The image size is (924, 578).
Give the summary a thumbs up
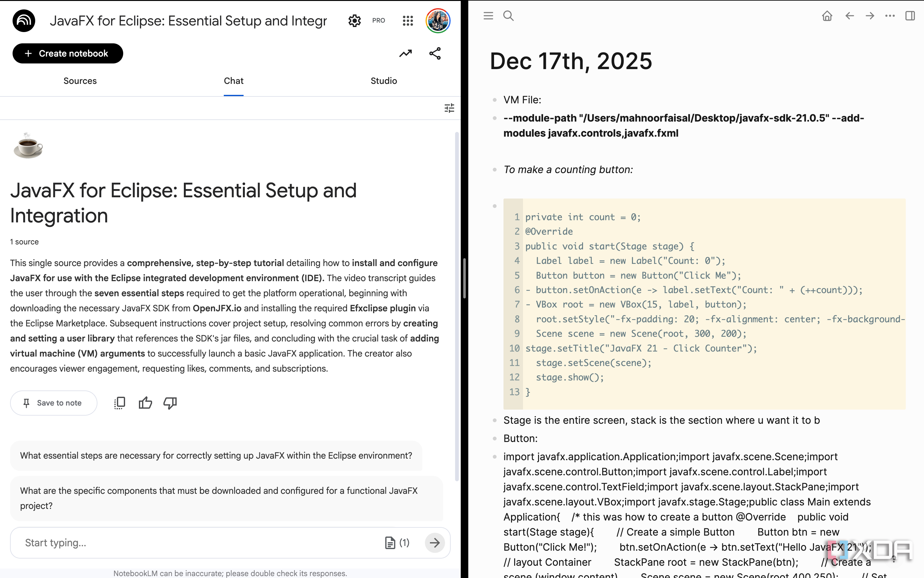coord(145,403)
